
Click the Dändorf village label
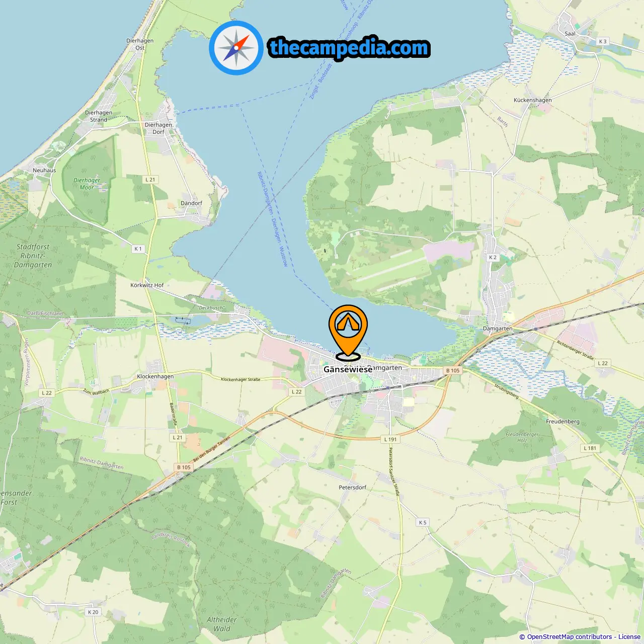[191, 203]
